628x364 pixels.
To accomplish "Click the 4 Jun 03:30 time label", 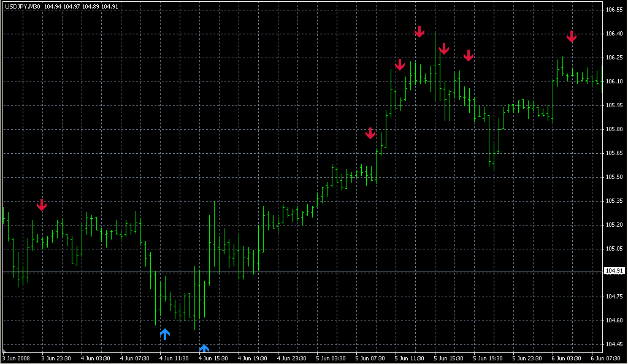I will click(95, 358).
